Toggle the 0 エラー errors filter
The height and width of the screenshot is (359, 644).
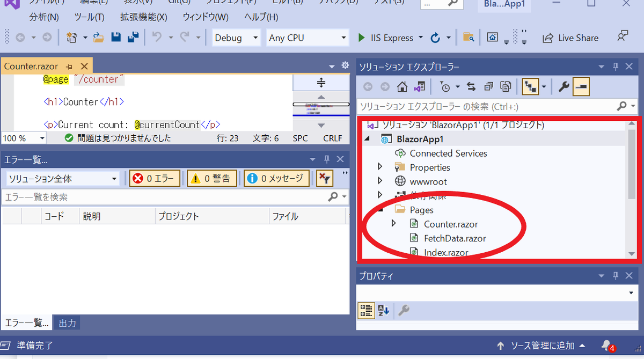155,179
